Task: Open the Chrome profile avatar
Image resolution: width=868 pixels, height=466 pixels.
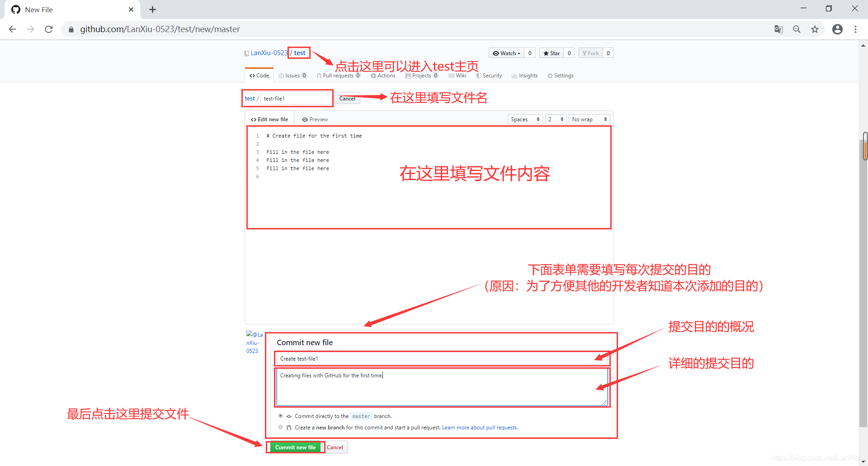Action: tap(837, 29)
